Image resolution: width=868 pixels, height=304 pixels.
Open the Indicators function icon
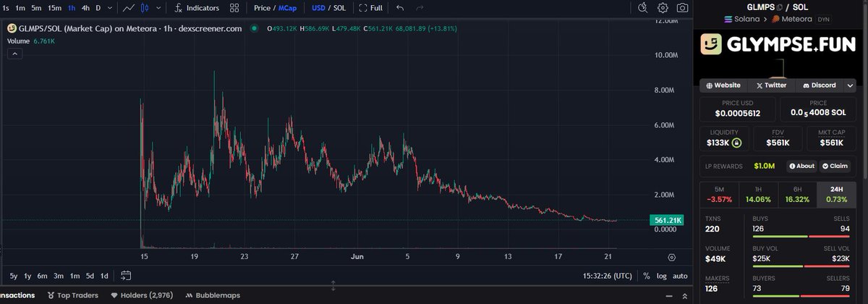click(x=178, y=8)
